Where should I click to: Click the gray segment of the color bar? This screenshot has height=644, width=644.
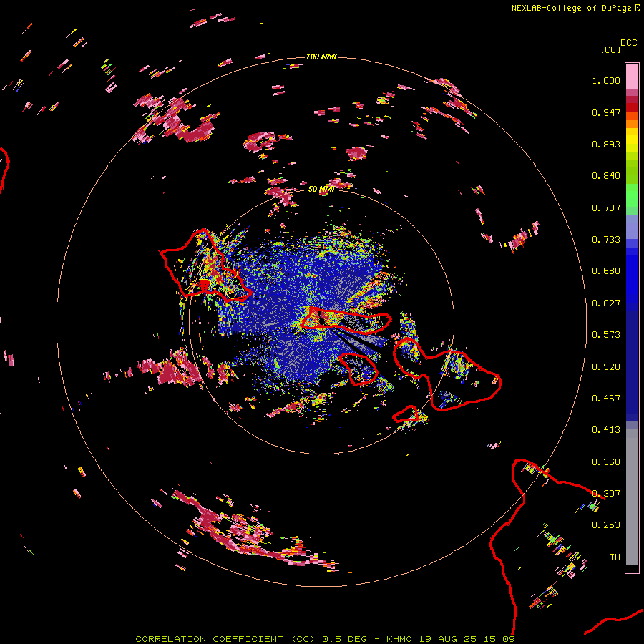pyautogui.click(x=632, y=497)
